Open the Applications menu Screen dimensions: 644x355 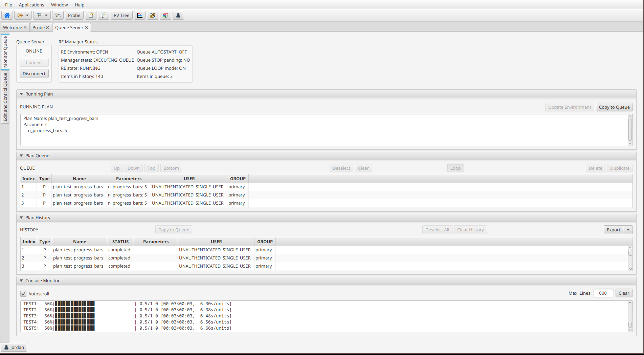click(31, 5)
